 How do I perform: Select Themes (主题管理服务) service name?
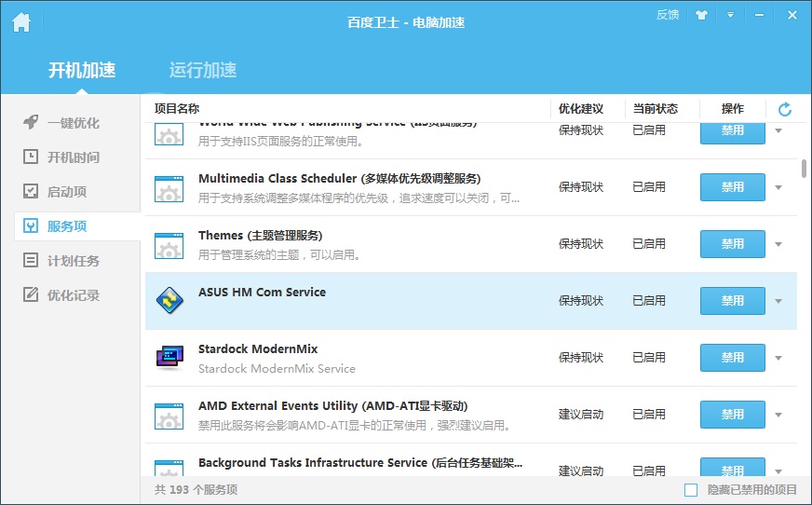pyautogui.click(x=261, y=236)
